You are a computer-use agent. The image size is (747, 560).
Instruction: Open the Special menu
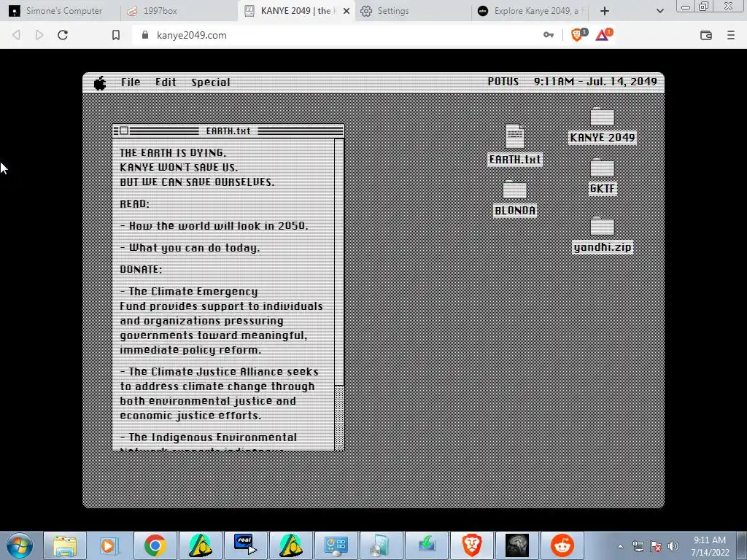[x=211, y=82]
